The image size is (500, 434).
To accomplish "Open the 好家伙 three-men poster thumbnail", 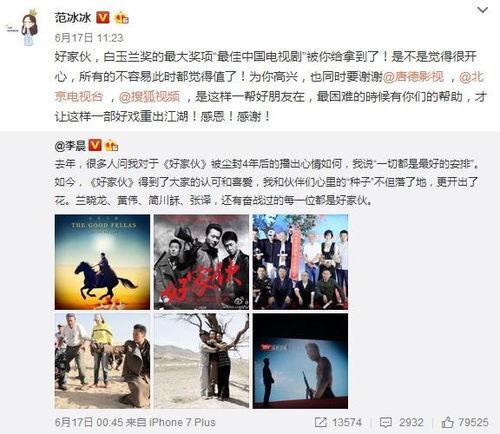I will tap(201, 262).
